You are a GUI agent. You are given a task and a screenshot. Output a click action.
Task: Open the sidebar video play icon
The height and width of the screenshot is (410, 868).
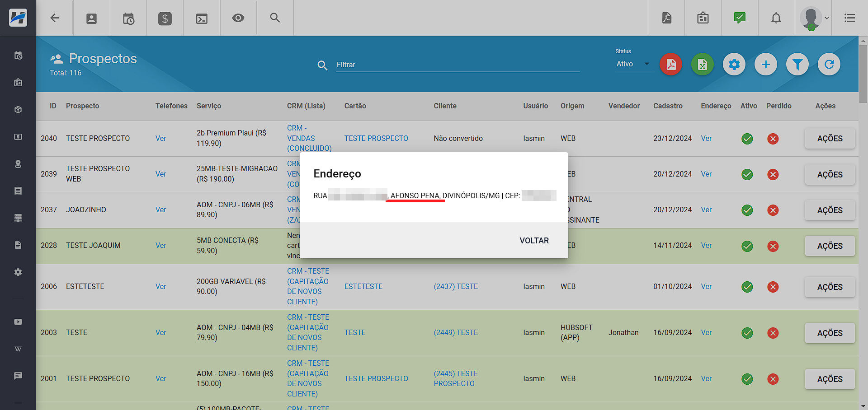click(18, 322)
